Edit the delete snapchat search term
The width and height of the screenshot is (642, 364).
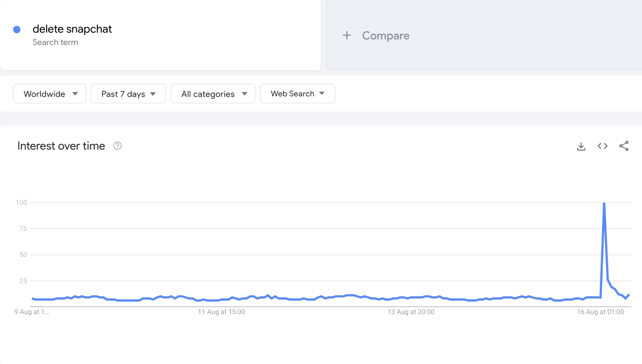click(72, 29)
